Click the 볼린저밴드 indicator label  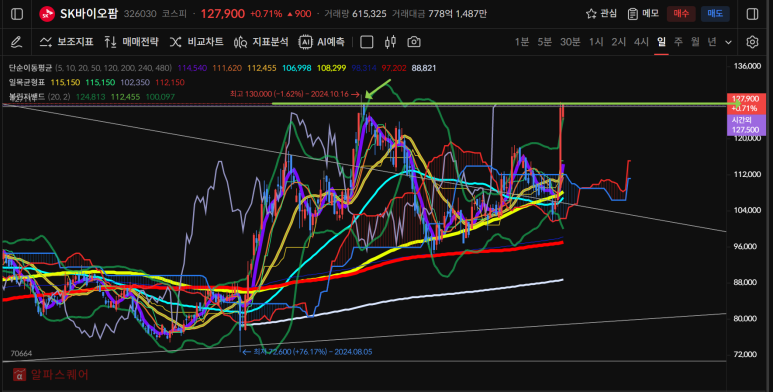[27, 97]
